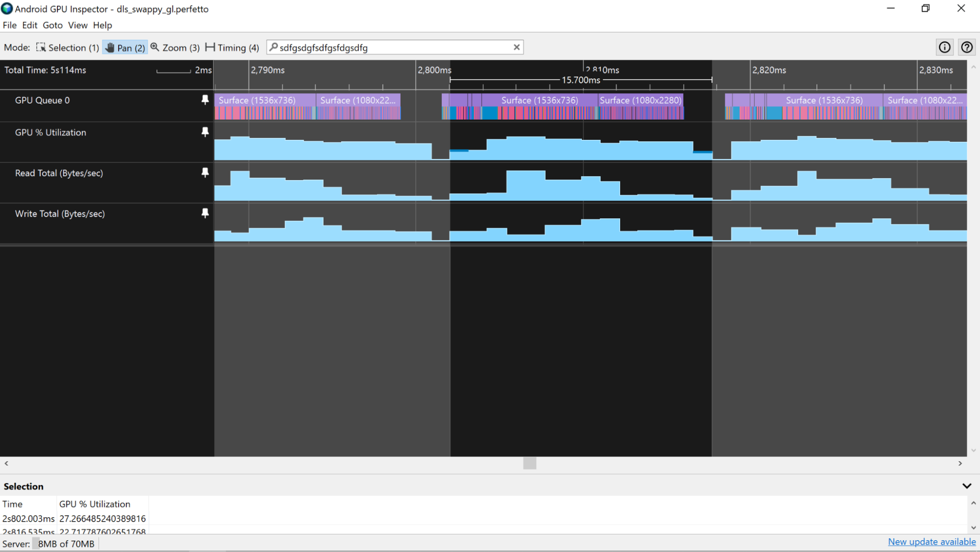Click in the search text field
Screen dimensions: 980x552
click(392, 48)
